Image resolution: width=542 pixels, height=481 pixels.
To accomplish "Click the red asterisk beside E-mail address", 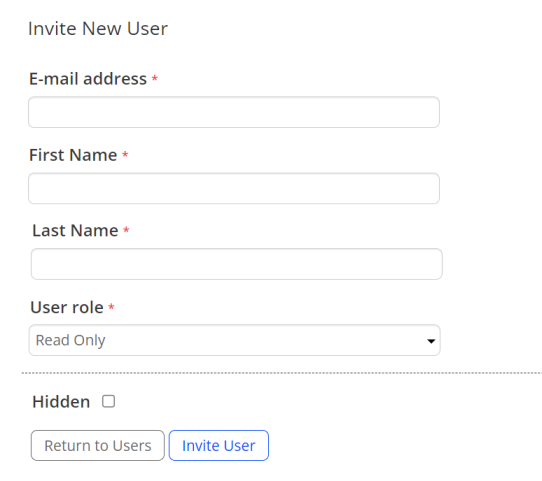I will click(155, 78).
